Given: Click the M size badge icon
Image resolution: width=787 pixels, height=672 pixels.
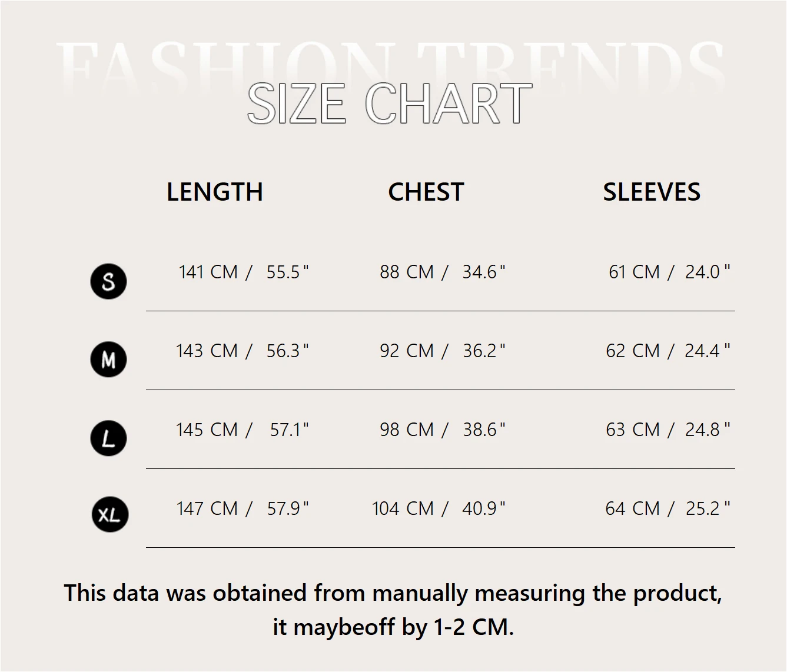Looking at the screenshot, I should tap(108, 359).
